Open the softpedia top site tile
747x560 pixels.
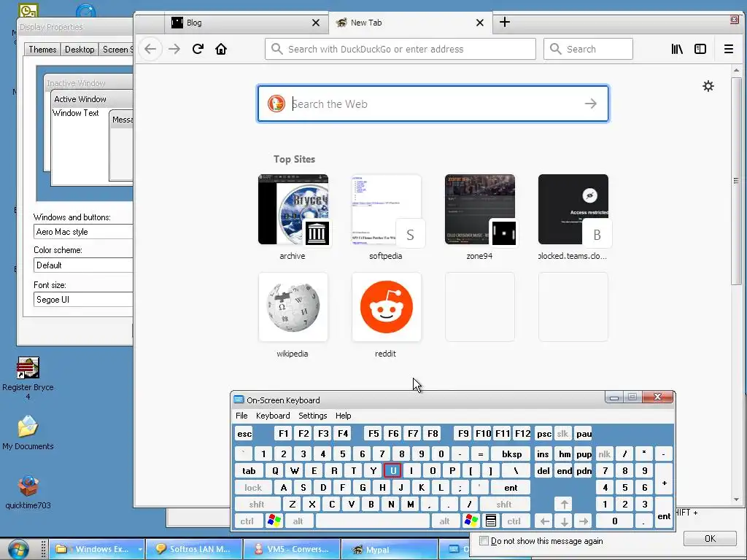tap(387, 209)
